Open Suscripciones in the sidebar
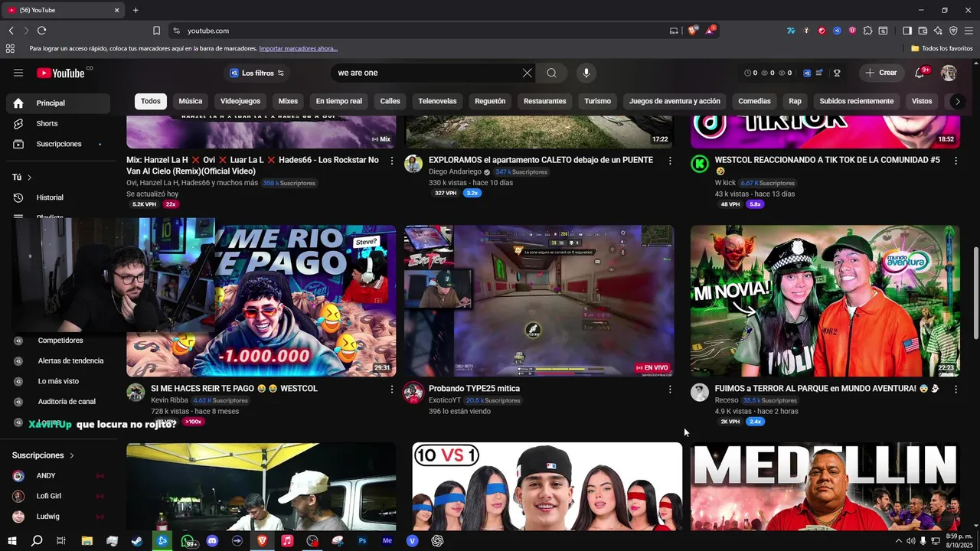This screenshot has width=980, height=551. click(x=58, y=144)
